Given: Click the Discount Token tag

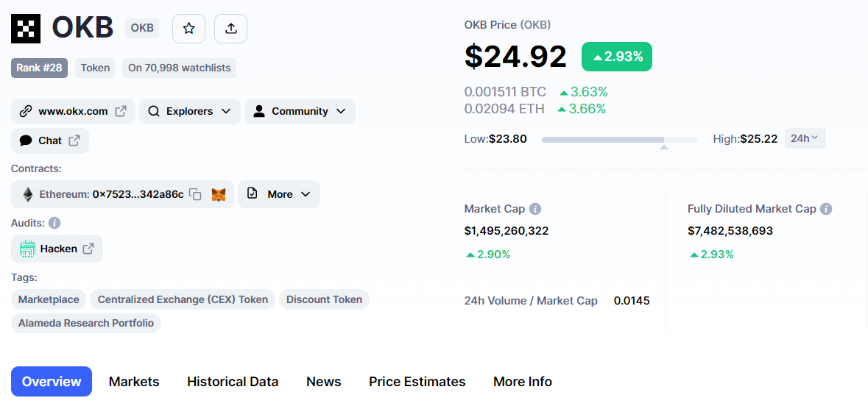Looking at the screenshot, I should 325,299.
